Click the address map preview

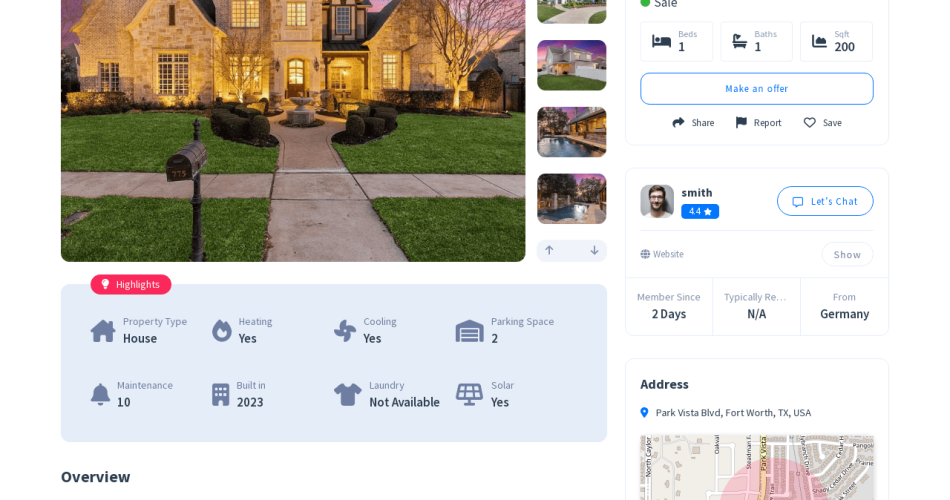[757, 467]
